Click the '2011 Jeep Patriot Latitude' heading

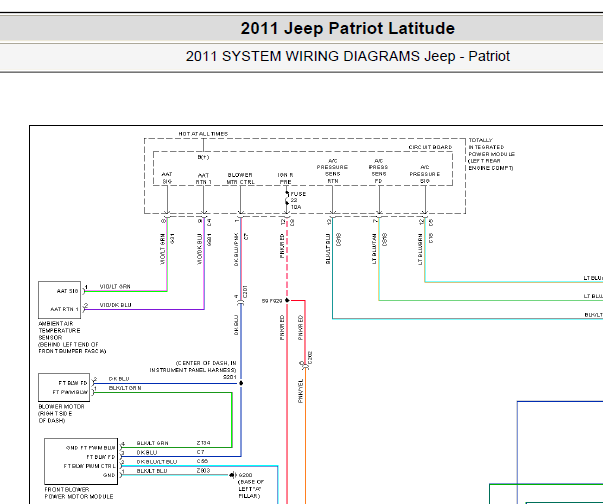click(x=348, y=28)
